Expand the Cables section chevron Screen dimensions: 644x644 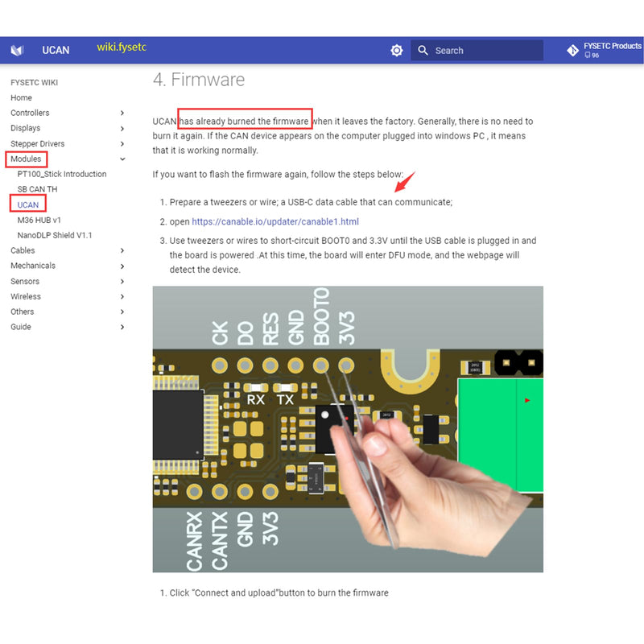tap(122, 250)
